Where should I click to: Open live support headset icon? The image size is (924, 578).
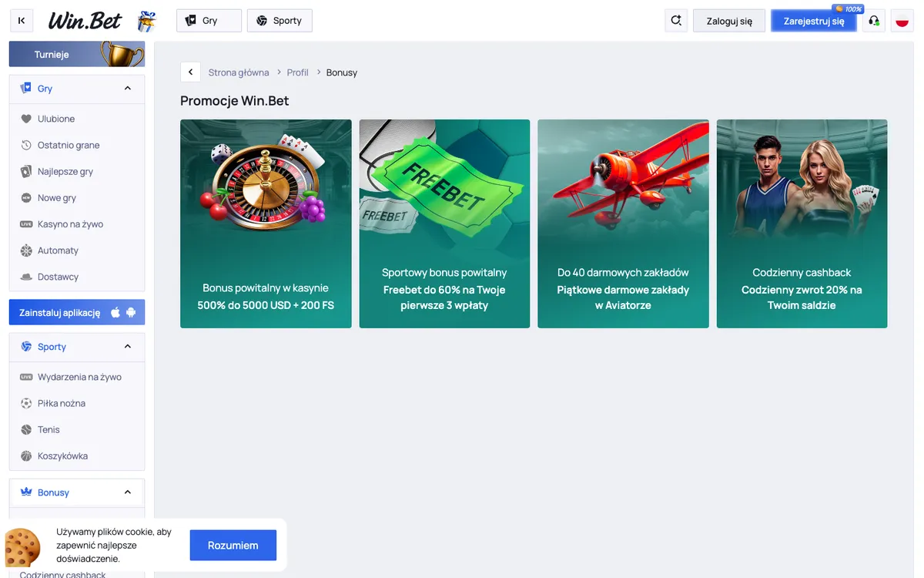coord(874,21)
